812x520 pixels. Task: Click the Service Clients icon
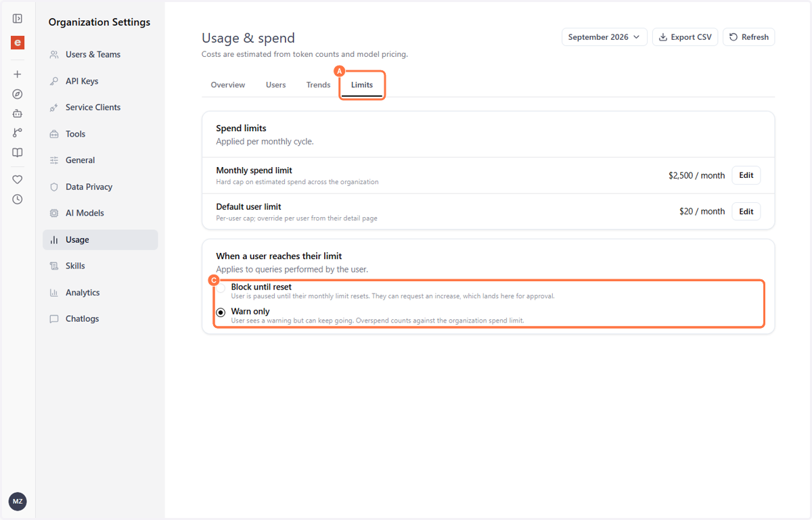54,108
